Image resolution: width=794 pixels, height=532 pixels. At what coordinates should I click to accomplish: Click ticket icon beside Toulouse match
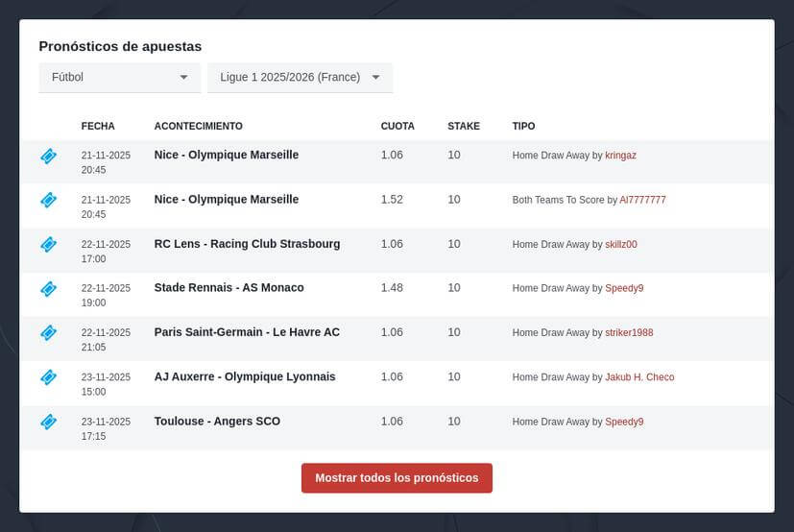48,422
